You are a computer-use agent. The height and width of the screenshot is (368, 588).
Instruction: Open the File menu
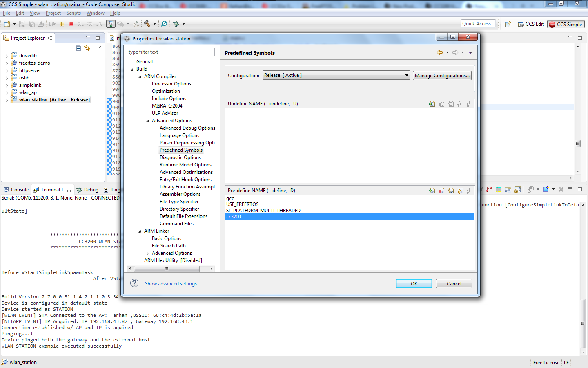(7, 13)
